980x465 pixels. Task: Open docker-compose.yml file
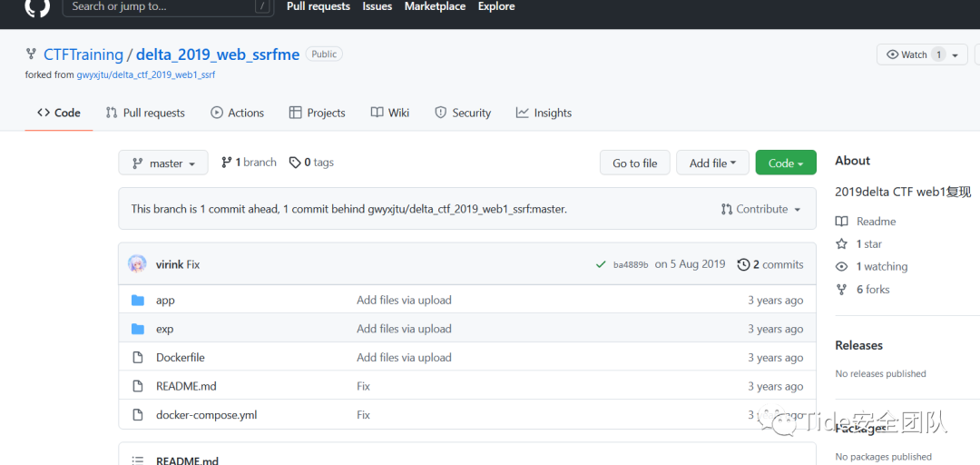pos(206,415)
